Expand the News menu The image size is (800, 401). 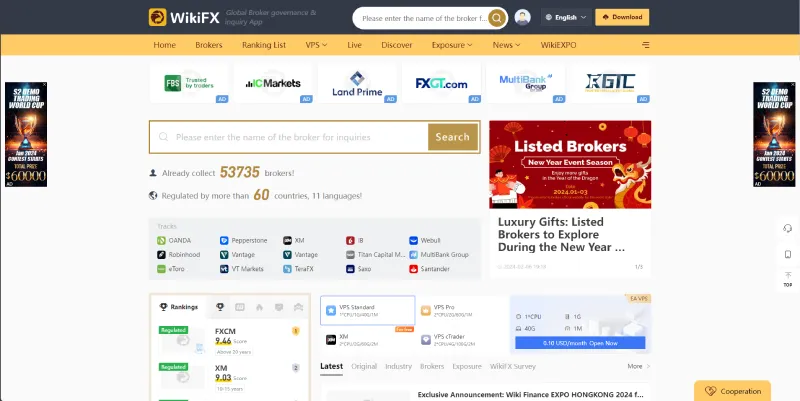pyautogui.click(x=507, y=45)
